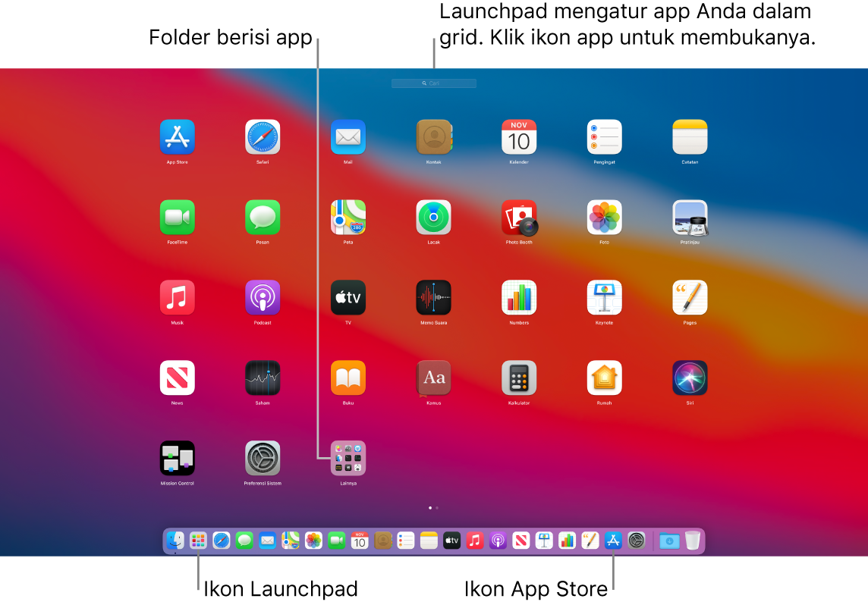This screenshot has width=868, height=605.
Task: Open the Mail app in Launchpad grid
Action: pyautogui.click(x=348, y=136)
